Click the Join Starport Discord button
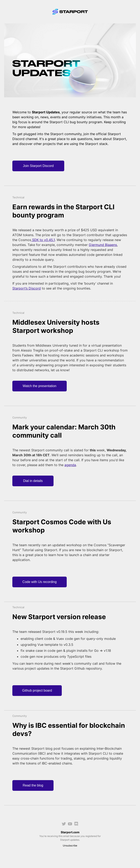The image size is (140, 868). (x=38, y=166)
